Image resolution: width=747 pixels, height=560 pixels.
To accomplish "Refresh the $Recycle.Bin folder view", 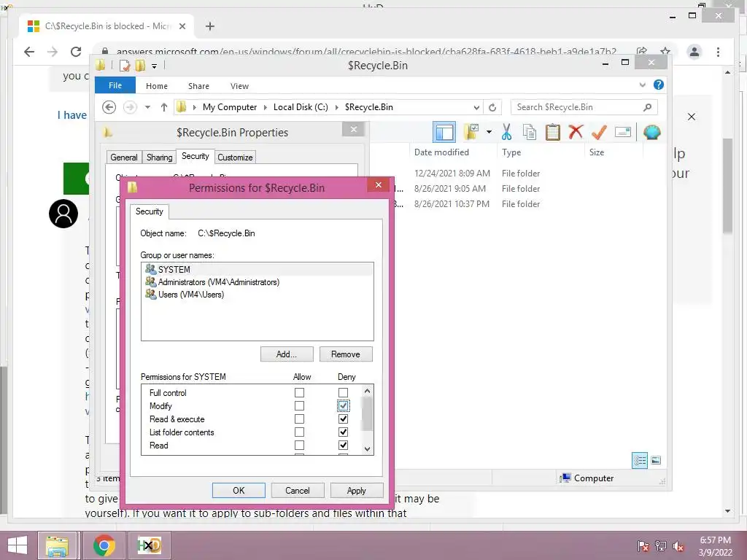I will (x=492, y=107).
